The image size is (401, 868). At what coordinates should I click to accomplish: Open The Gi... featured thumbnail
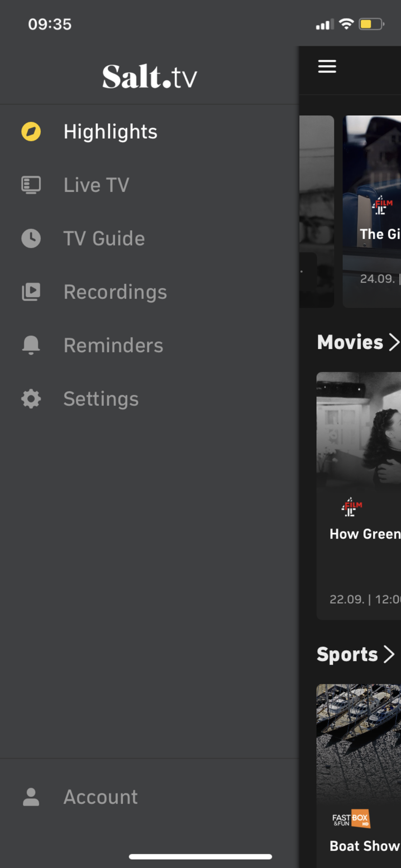372,211
